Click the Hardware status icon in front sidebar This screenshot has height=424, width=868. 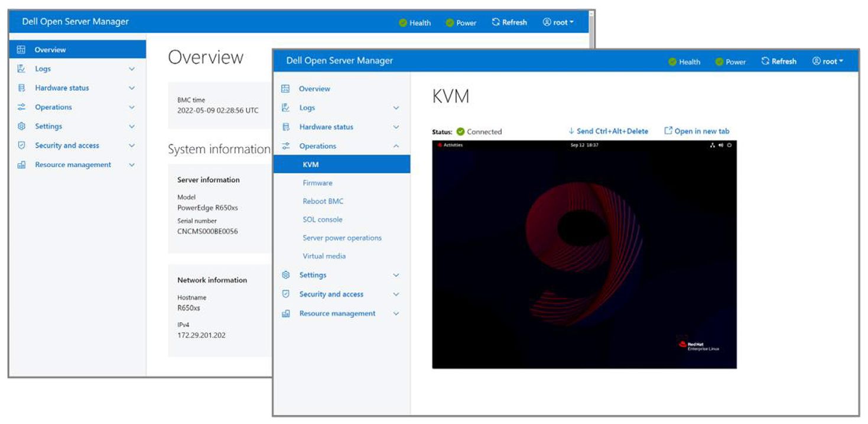[x=286, y=127]
